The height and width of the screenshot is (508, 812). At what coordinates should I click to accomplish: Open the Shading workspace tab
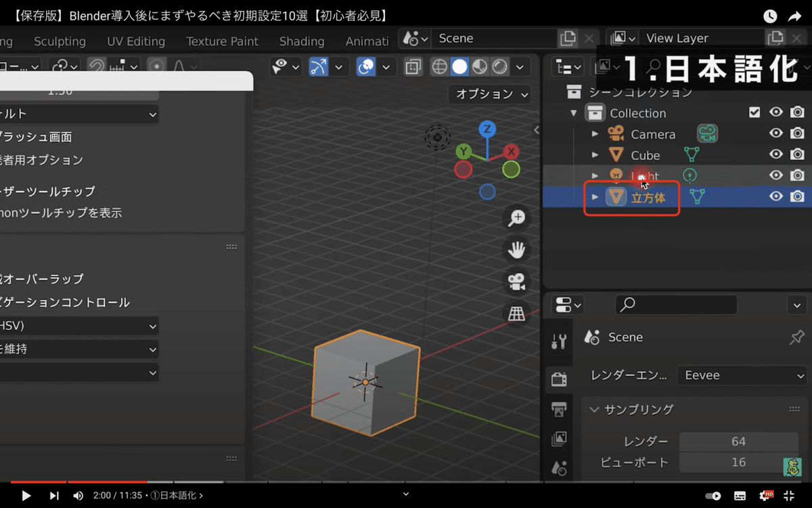coord(302,41)
